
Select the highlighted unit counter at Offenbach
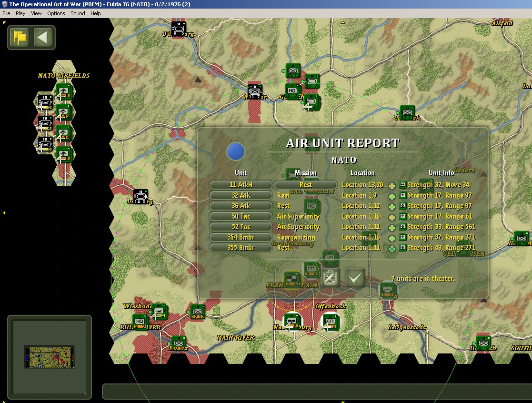click(x=330, y=322)
